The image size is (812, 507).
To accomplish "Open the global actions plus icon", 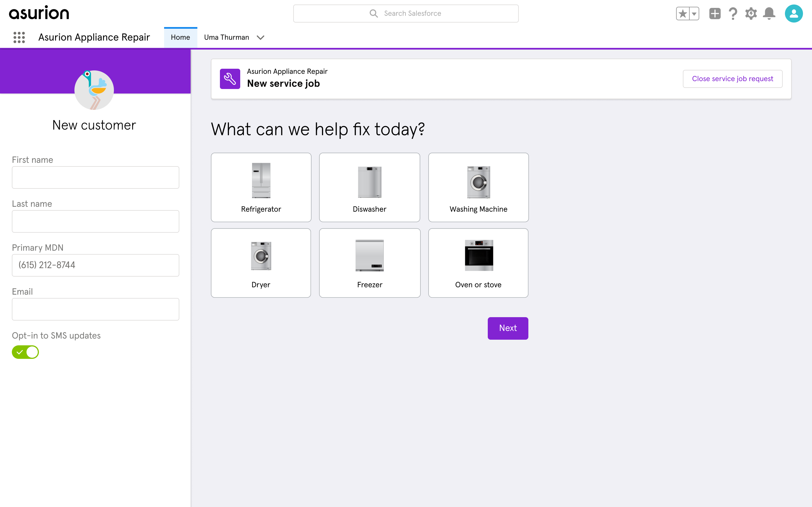I will coord(715,14).
